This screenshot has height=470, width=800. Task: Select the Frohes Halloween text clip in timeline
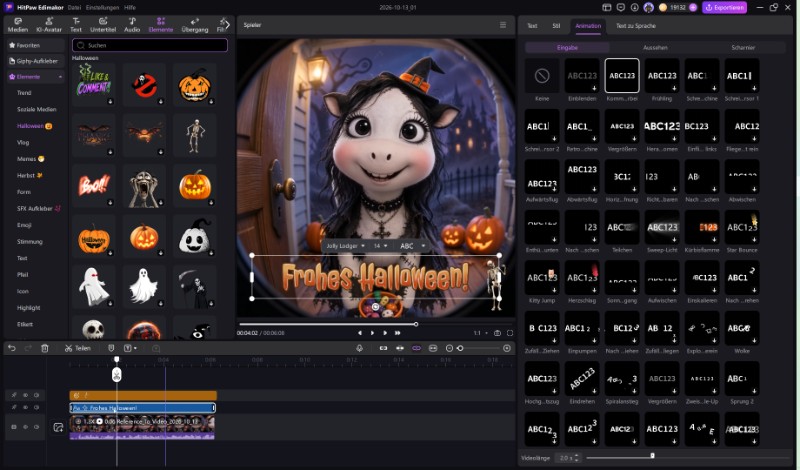click(x=142, y=408)
